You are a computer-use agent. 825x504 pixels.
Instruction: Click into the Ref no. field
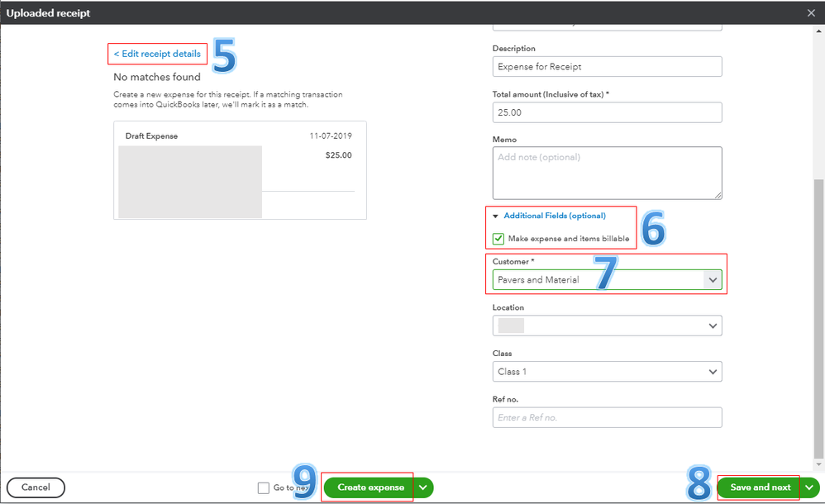tap(607, 418)
